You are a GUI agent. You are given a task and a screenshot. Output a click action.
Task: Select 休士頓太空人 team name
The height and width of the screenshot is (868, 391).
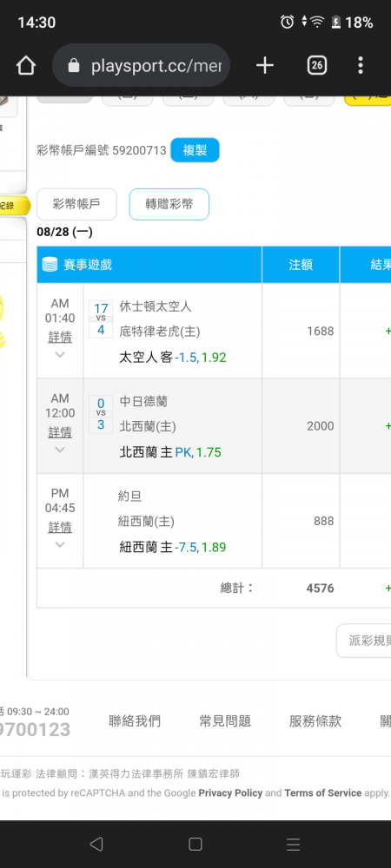[x=156, y=306]
